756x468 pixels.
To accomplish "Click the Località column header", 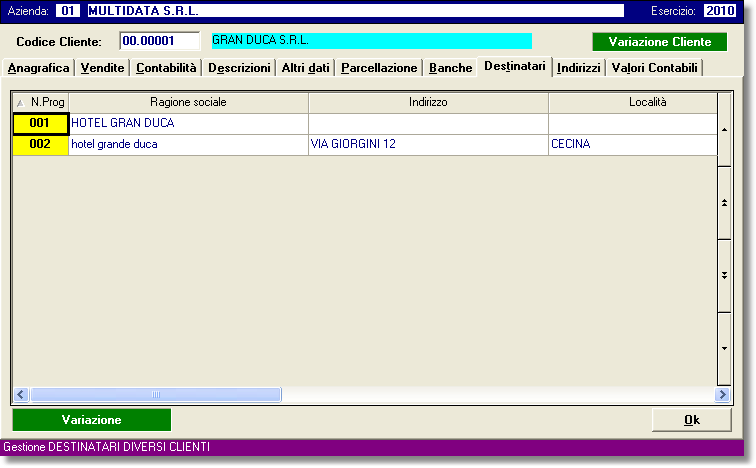I will [x=633, y=102].
